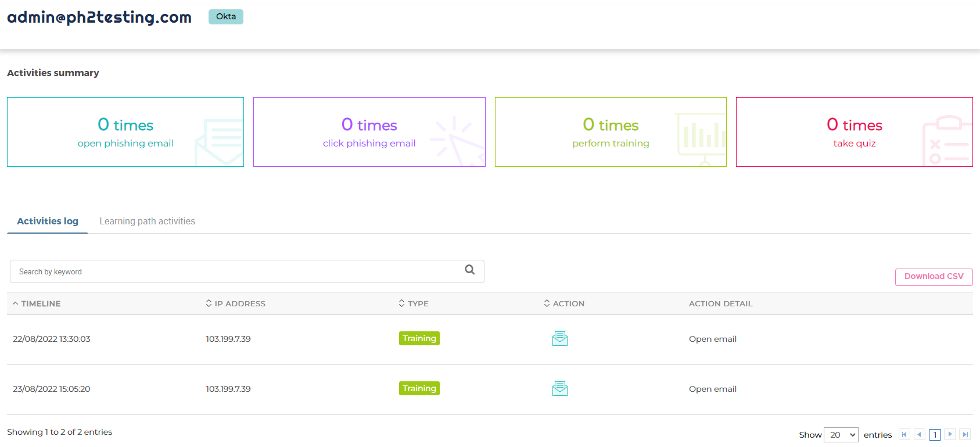Sort table by Type column
This screenshot has width=980, height=447.
point(414,303)
